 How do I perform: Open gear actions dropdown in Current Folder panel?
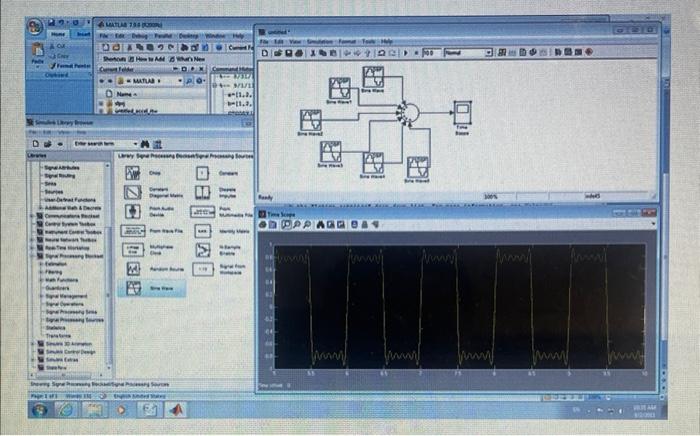pos(200,81)
